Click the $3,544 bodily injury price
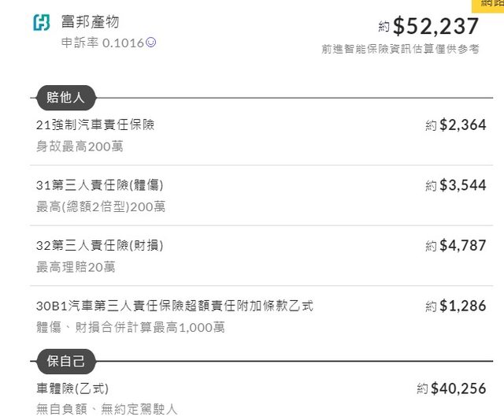The image size is (504, 420). (x=462, y=185)
